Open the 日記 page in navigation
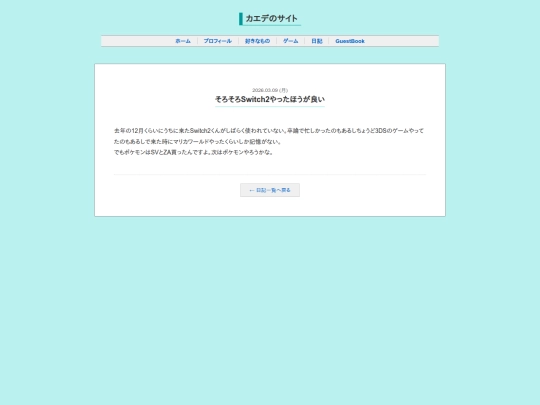 pos(317,41)
